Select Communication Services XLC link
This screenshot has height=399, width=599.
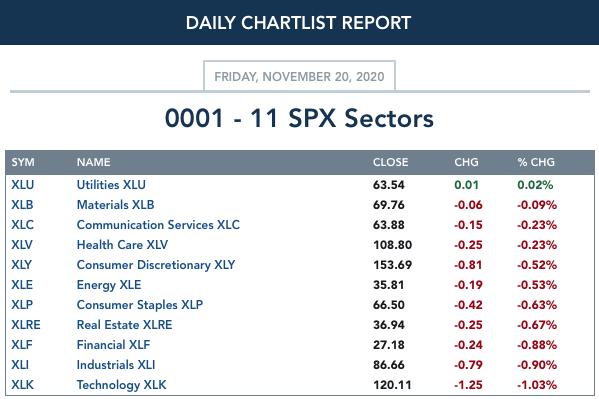(x=158, y=225)
